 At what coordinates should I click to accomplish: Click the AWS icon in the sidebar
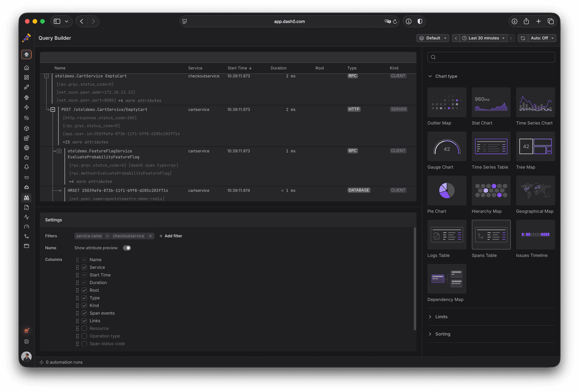[27, 177]
